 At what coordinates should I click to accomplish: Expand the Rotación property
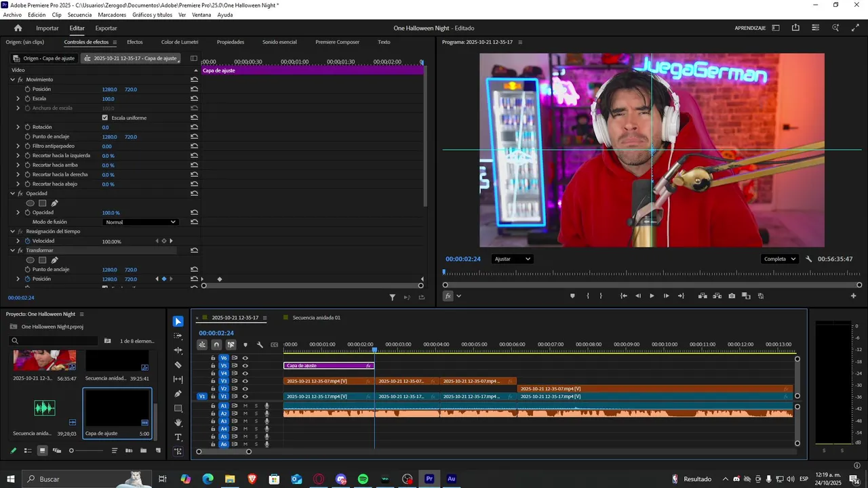pos(18,127)
